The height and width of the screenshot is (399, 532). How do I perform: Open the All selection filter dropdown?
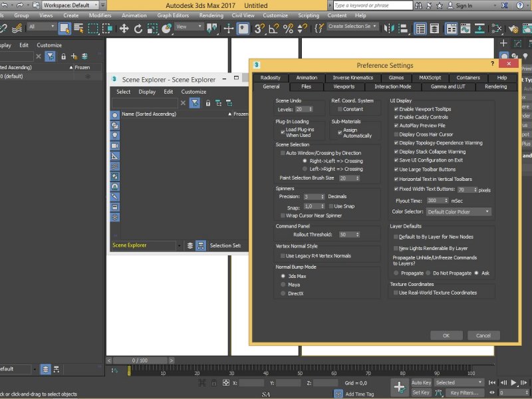point(42,27)
